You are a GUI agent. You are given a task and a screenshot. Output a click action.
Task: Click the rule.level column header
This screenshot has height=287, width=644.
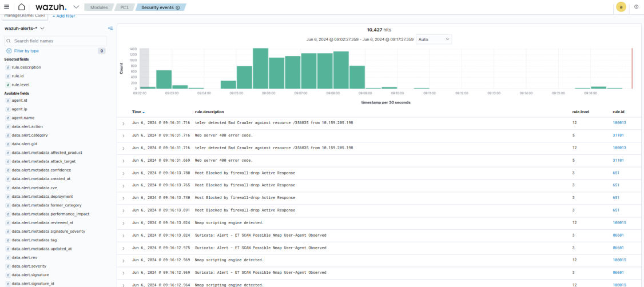click(580, 112)
